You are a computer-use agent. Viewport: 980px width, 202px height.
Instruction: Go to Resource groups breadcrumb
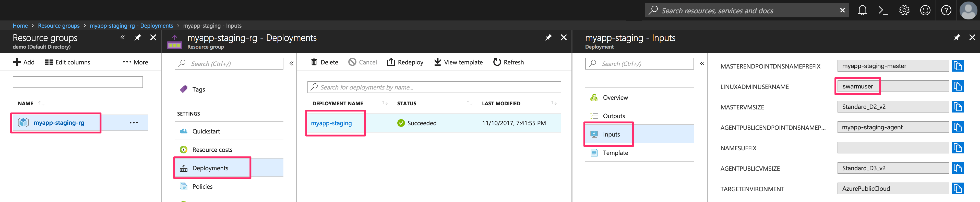pos(58,26)
